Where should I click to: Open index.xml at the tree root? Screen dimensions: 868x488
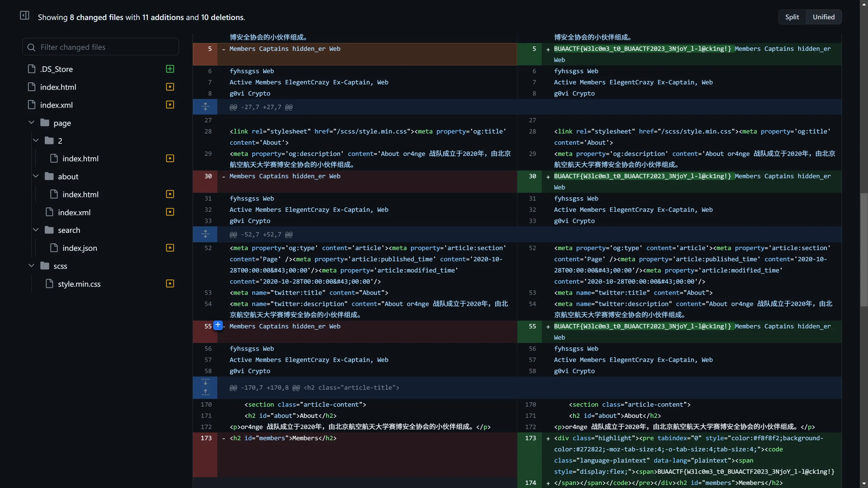click(x=56, y=105)
